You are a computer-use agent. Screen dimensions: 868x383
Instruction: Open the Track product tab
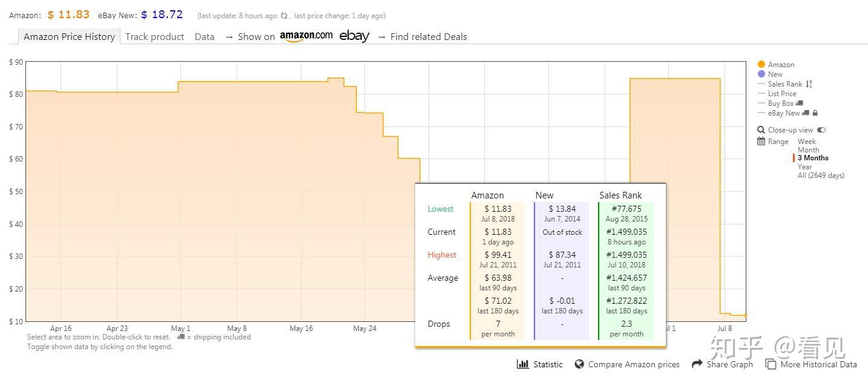154,36
